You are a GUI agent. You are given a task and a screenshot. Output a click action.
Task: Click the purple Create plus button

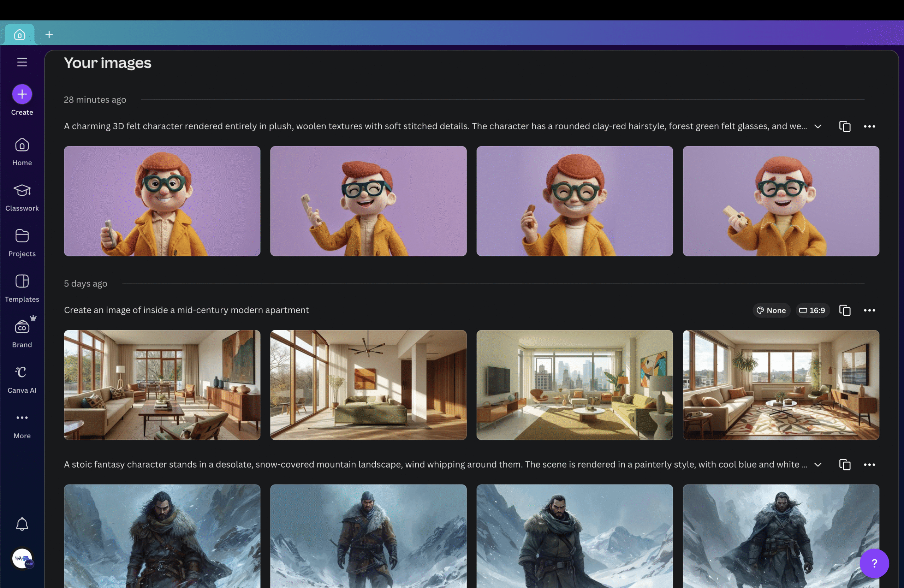tap(22, 94)
